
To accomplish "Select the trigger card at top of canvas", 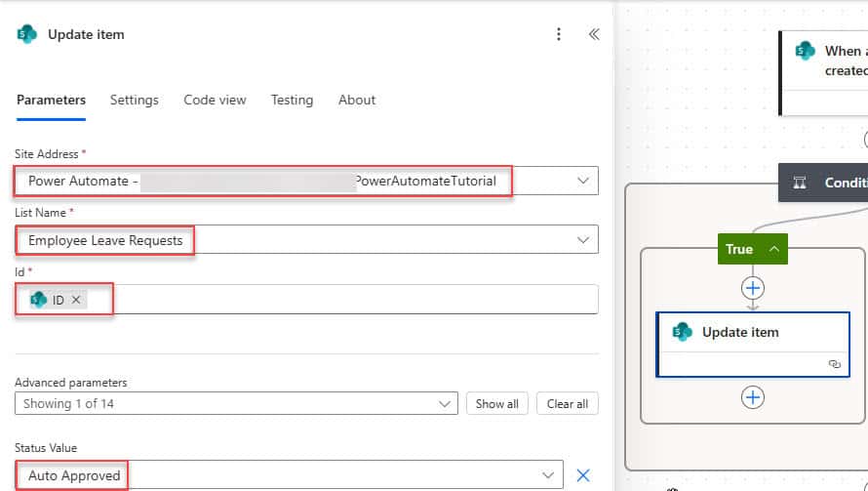I will (x=824, y=73).
